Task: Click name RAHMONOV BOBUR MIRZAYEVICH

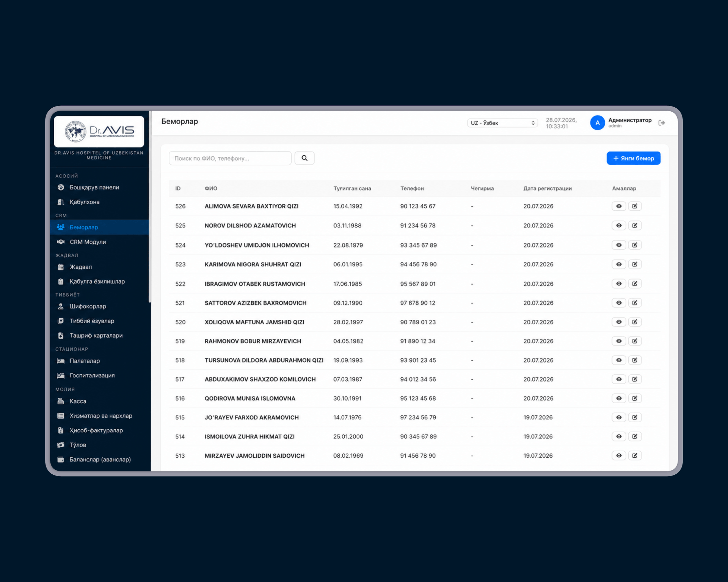Action: pos(253,341)
